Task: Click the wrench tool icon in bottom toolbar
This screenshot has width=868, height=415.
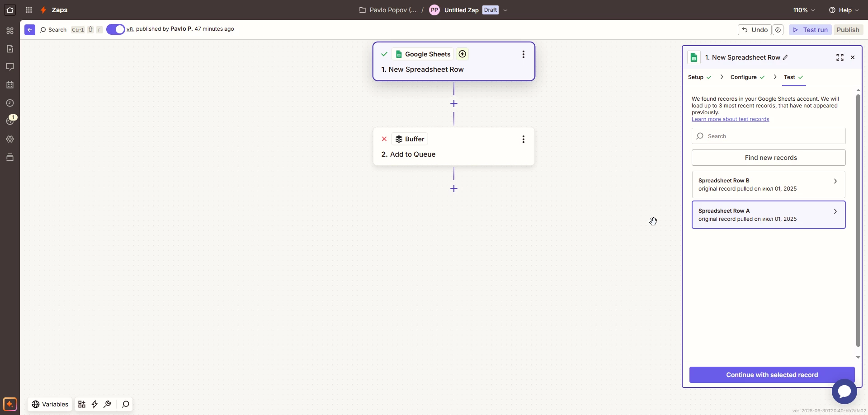Action: 107,404
